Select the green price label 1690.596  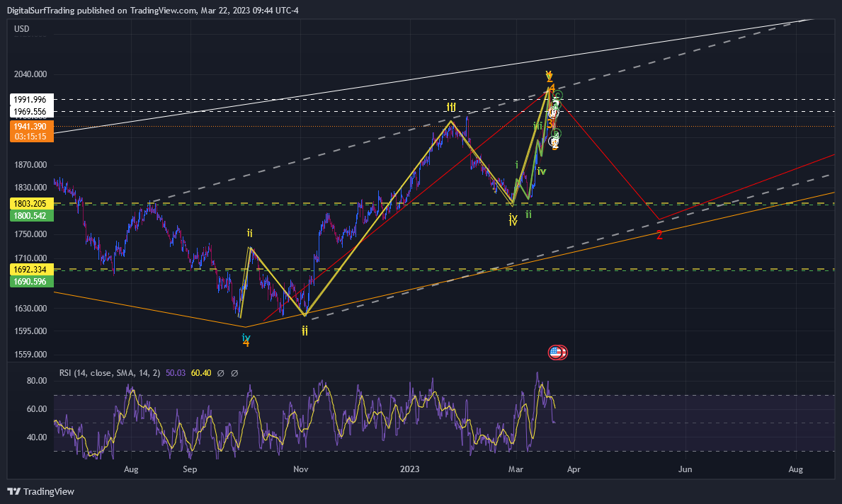pos(31,282)
